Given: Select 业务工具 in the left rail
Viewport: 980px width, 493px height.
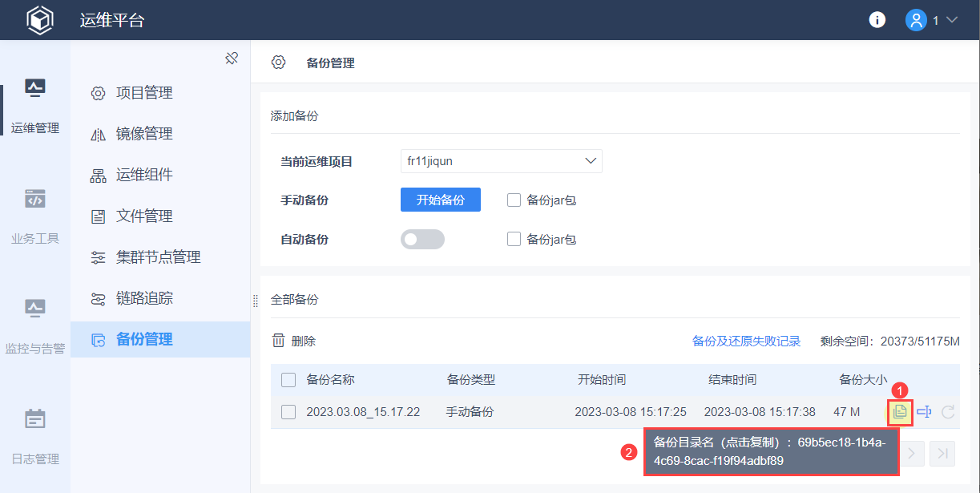Looking at the screenshot, I should click(x=35, y=216).
